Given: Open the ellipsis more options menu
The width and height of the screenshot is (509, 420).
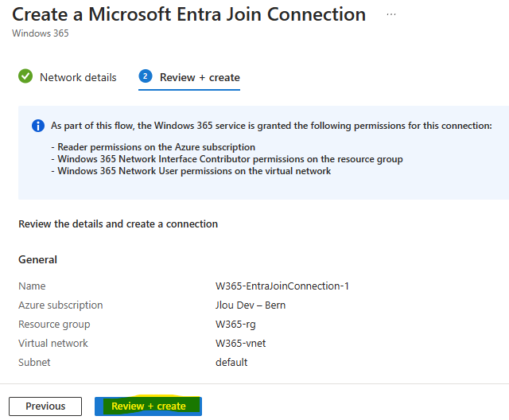Looking at the screenshot, I should (x=391, y=14).
